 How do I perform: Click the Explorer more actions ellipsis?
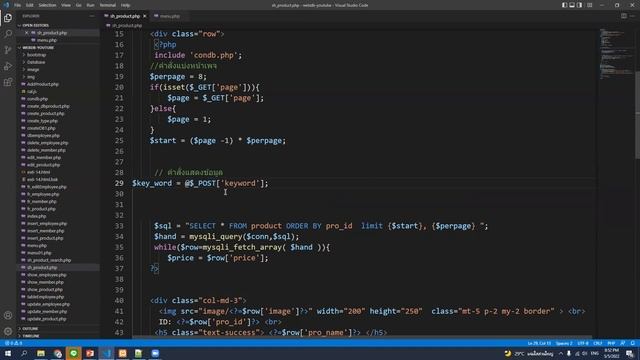(92, 16)
